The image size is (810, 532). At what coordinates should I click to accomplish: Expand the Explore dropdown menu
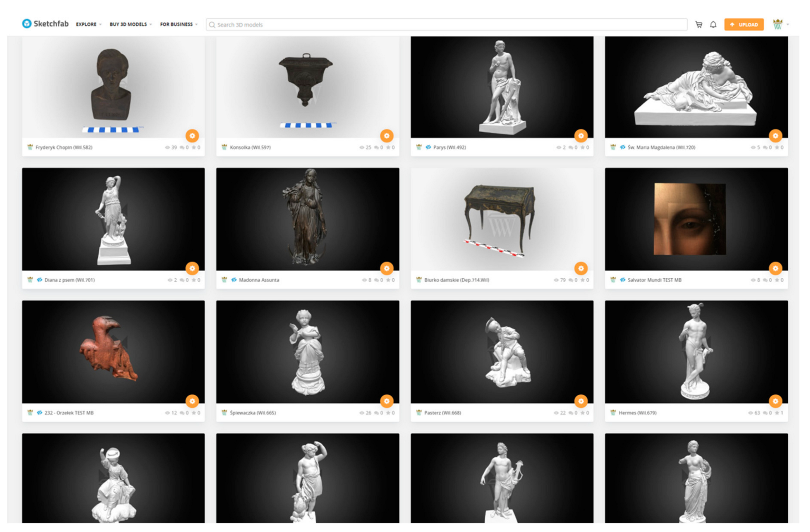[x=88, y=25]
